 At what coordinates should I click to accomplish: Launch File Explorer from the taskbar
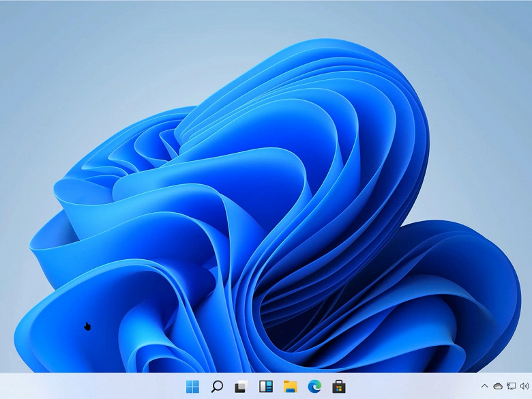[x=290, y=387]
